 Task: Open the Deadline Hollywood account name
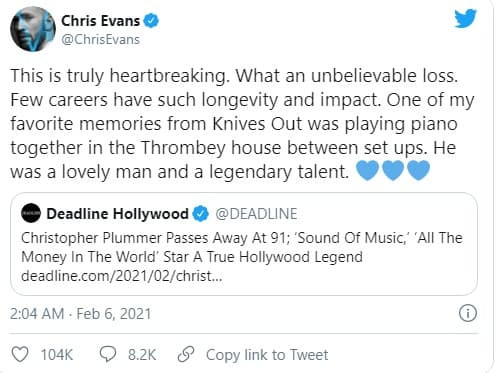[117, 214]
